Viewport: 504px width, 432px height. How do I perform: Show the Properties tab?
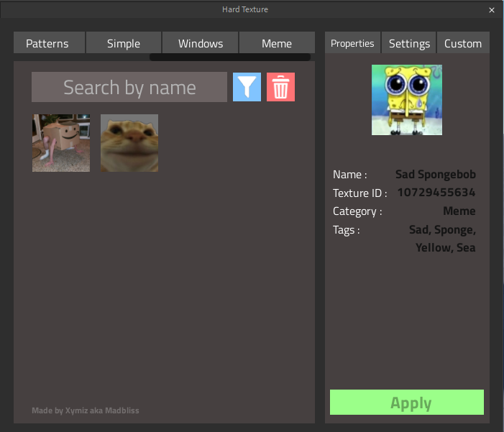(352, 42)
